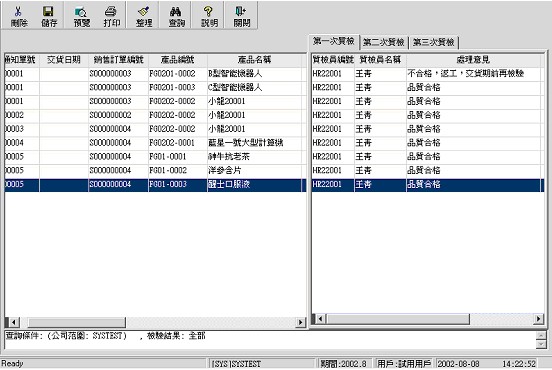The height and width of the screenshot is (370, 552).
Task: Select order S000000002 cell
Action: (118, 115)
